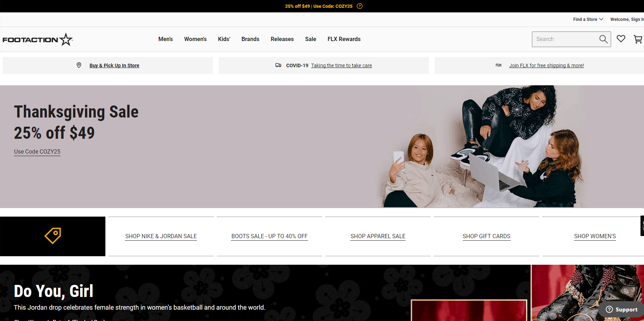
Task: Click the location pin icon
Action: point(79,65)
